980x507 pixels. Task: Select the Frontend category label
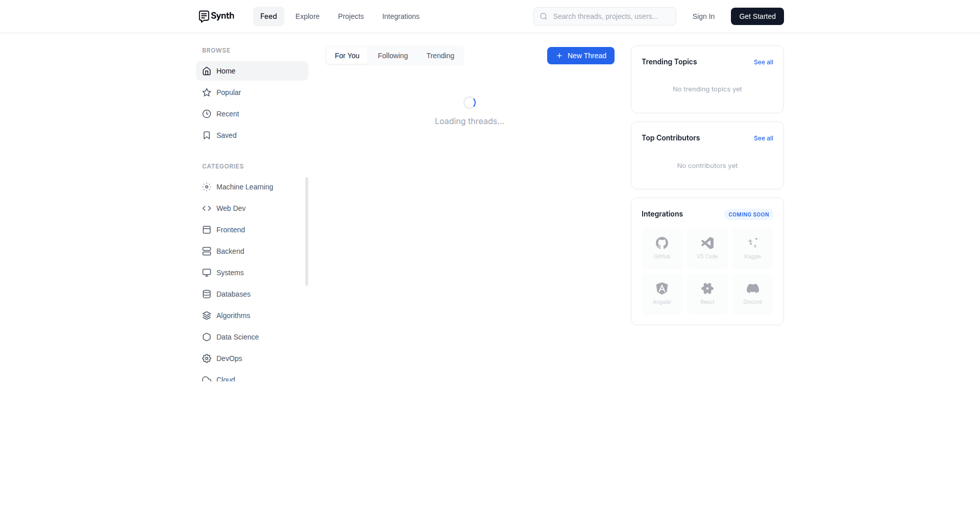click(x=231, y=230)
